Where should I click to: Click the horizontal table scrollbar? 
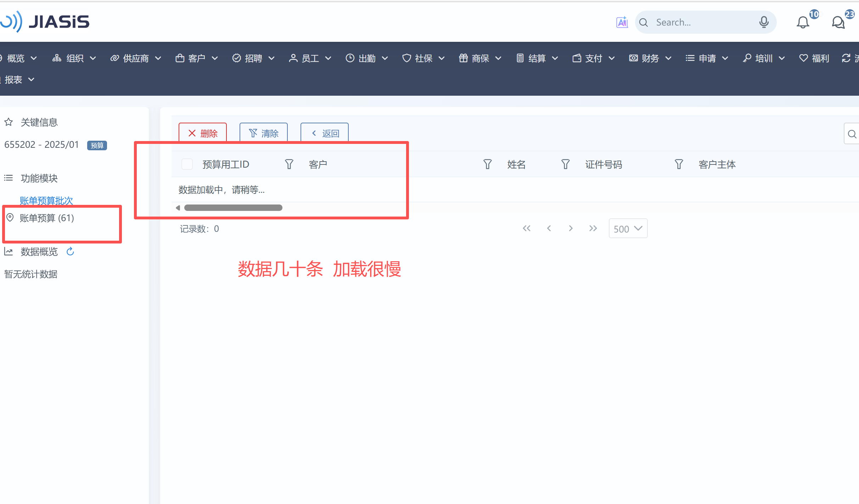point(233,208)
